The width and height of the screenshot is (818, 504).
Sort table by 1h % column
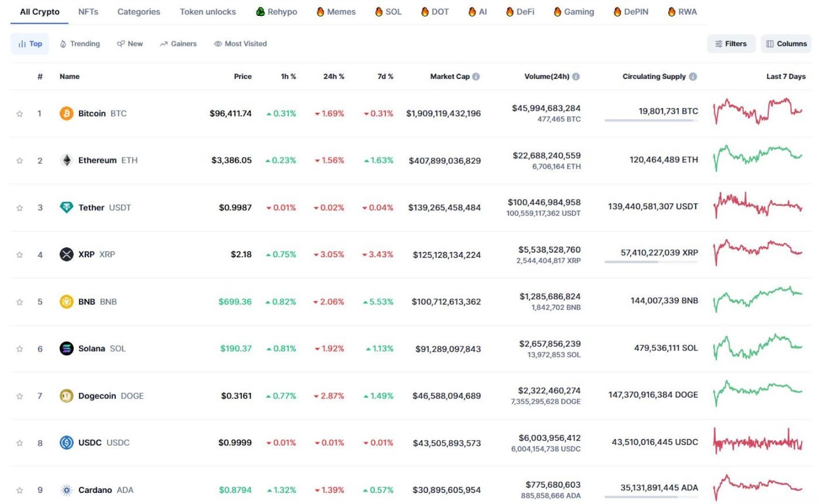tap(288, 76)
